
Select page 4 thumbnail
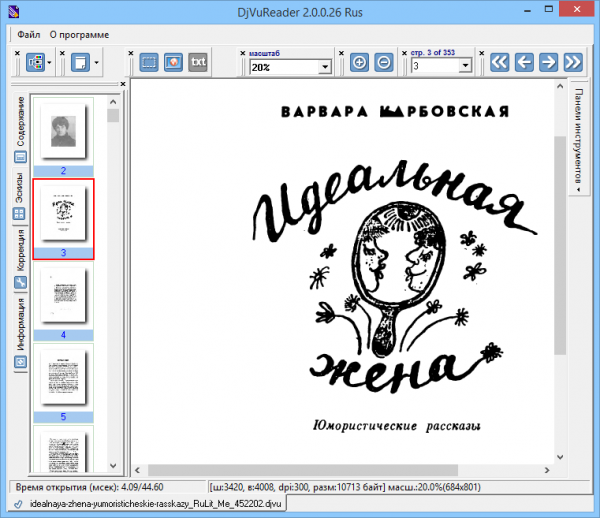64,301
